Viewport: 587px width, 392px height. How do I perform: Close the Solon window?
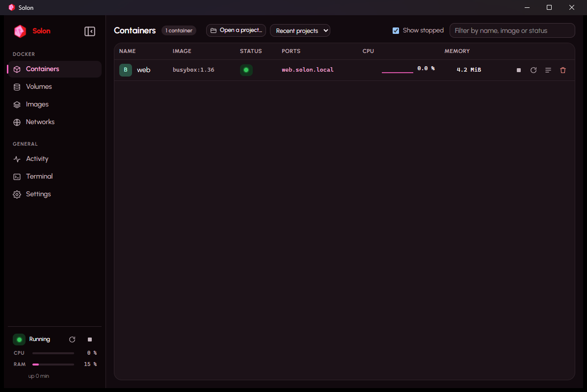pos(572,7)
